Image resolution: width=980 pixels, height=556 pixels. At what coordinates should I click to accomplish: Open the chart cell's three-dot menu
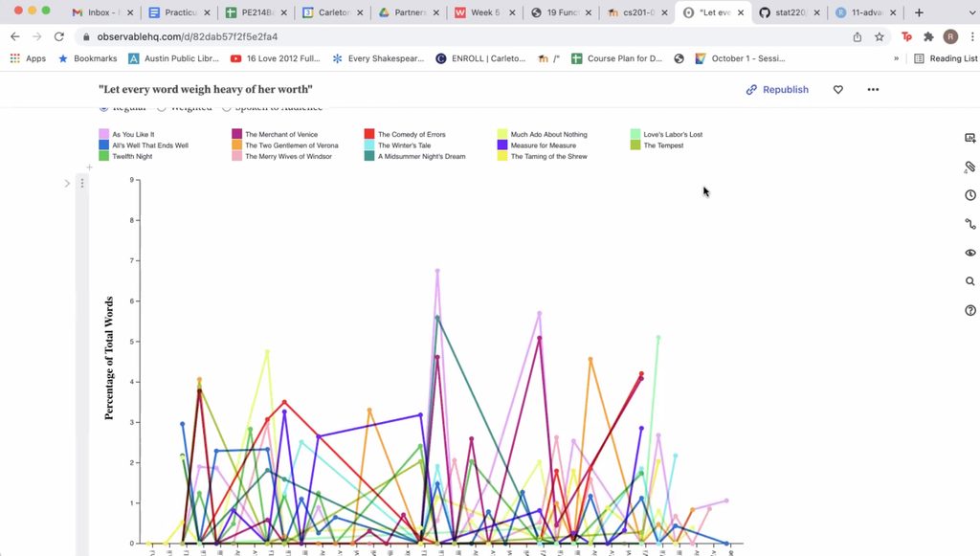(x=82, y=183)
